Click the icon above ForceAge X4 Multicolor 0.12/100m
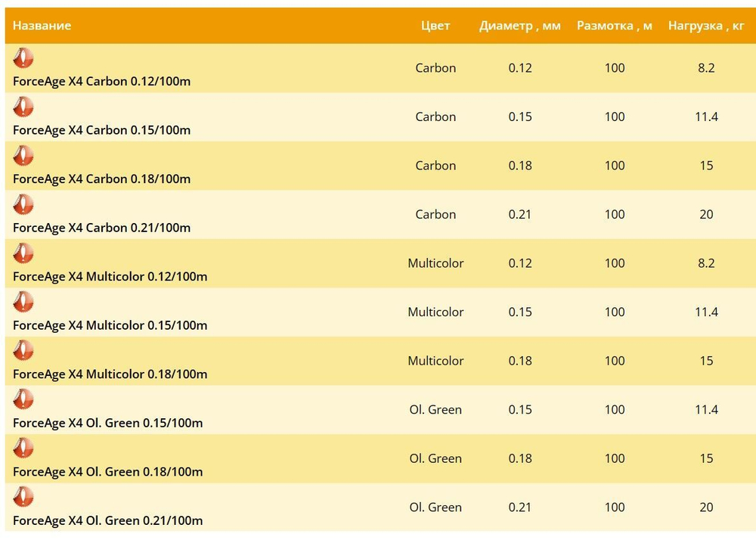Image resolution: width=756 pixels, height=540 pixels. coord(23,253)
